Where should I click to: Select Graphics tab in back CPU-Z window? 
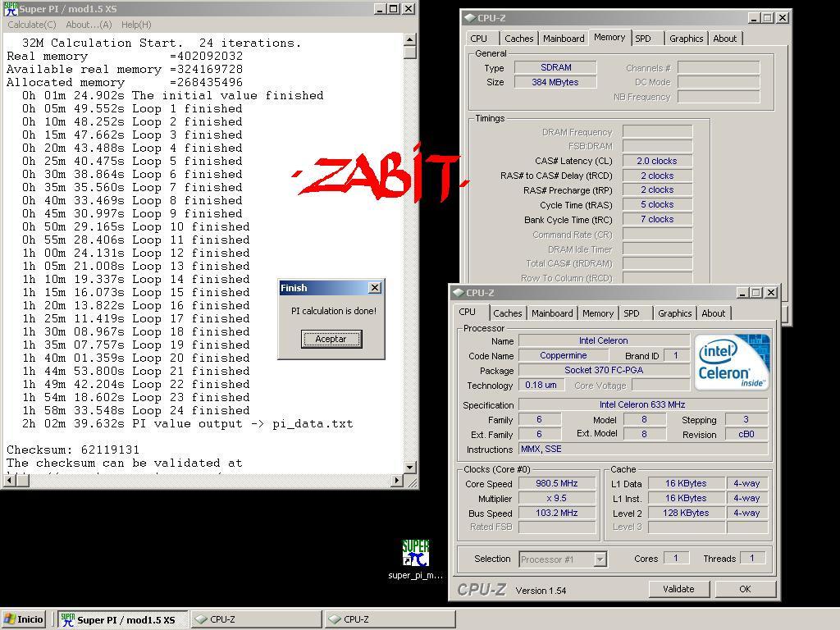point(687,39)
